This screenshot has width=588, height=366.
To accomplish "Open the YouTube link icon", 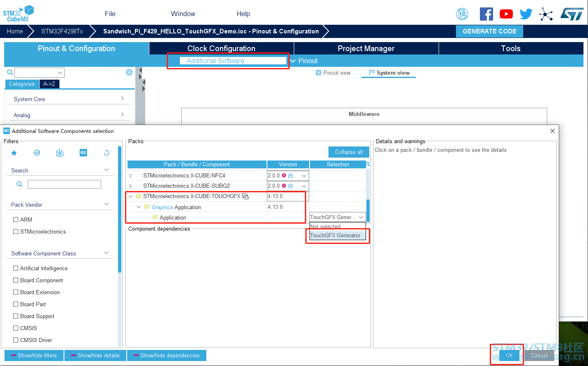I will click(506, 14).
